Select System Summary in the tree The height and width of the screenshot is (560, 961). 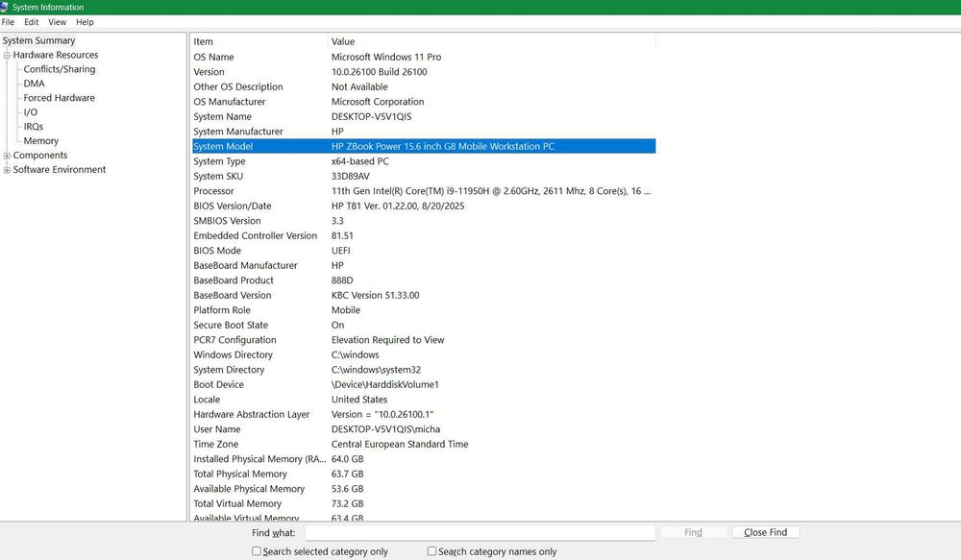point(38,40)
